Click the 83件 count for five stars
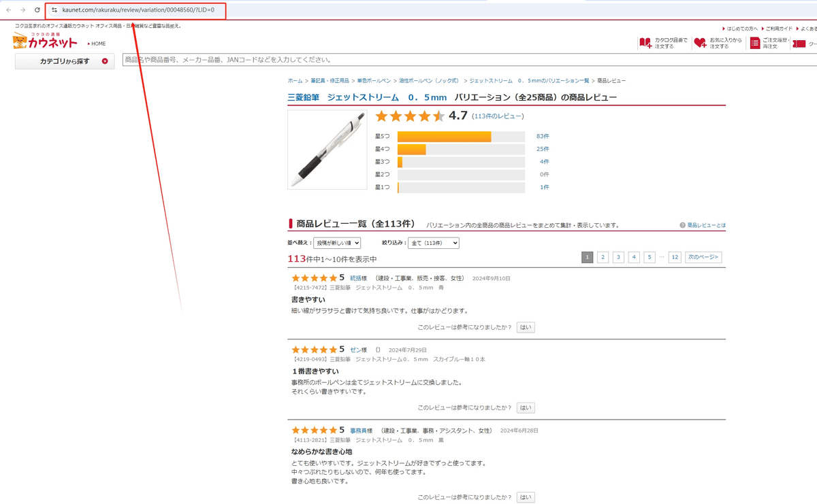The width and height of the screenshot is (817, 504). (543, 137)
